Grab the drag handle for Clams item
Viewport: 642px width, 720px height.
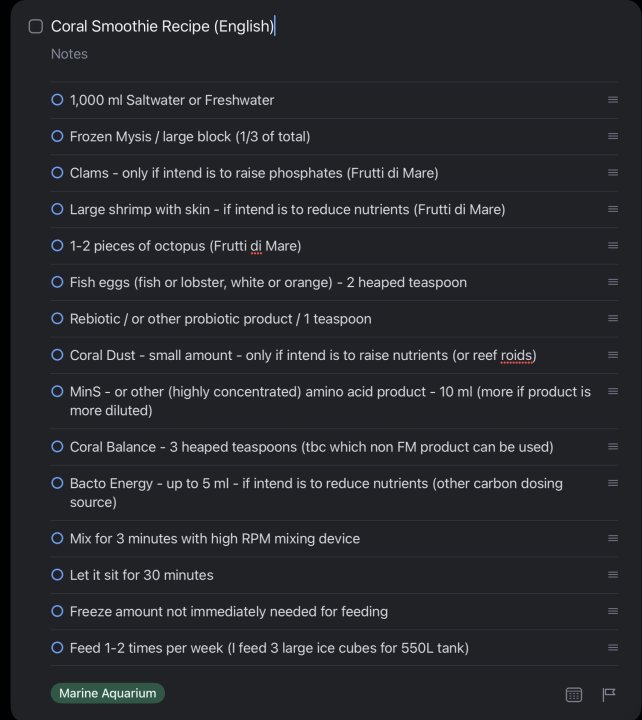[x=613, y=173]
